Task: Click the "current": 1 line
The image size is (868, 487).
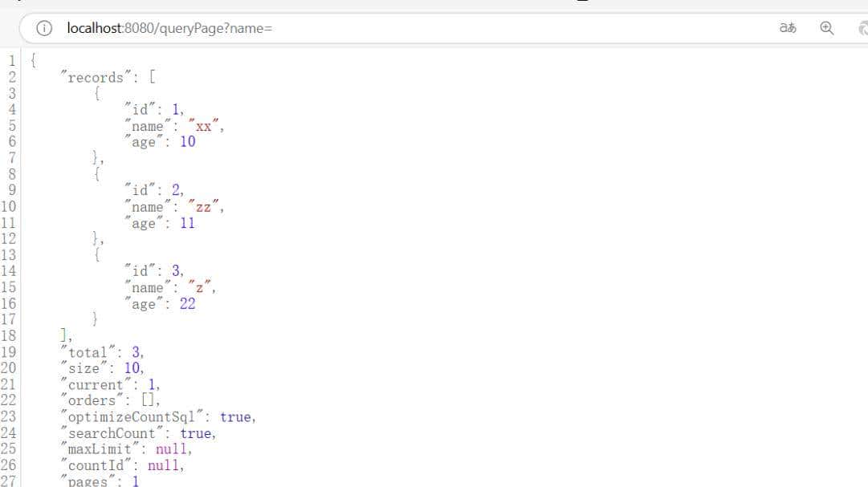Action: pyautogui.click(x=110, y=384)
